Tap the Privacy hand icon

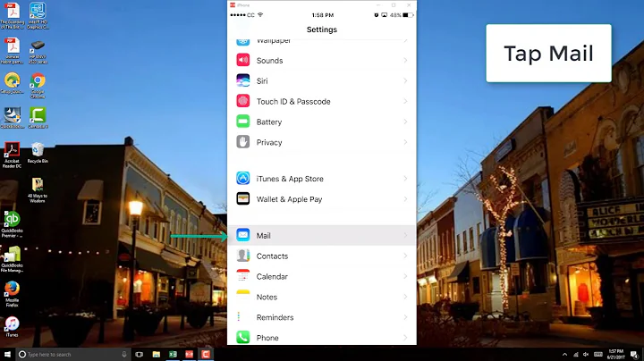click(242, 142)
